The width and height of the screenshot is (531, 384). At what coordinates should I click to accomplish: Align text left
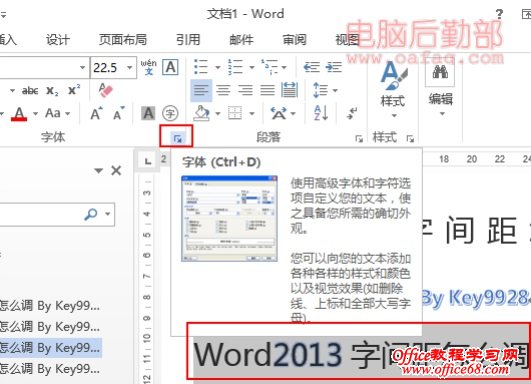[x=201, y=90]
